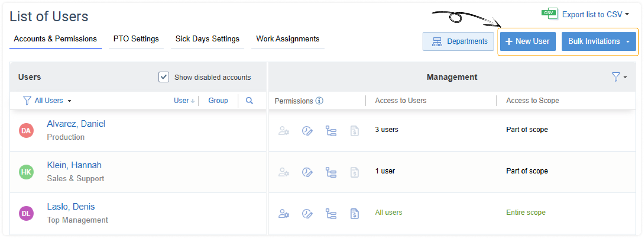Click Alvarez's manage users permission icon
The width and height of the screenshot is (644, 238).
[284, 131]
